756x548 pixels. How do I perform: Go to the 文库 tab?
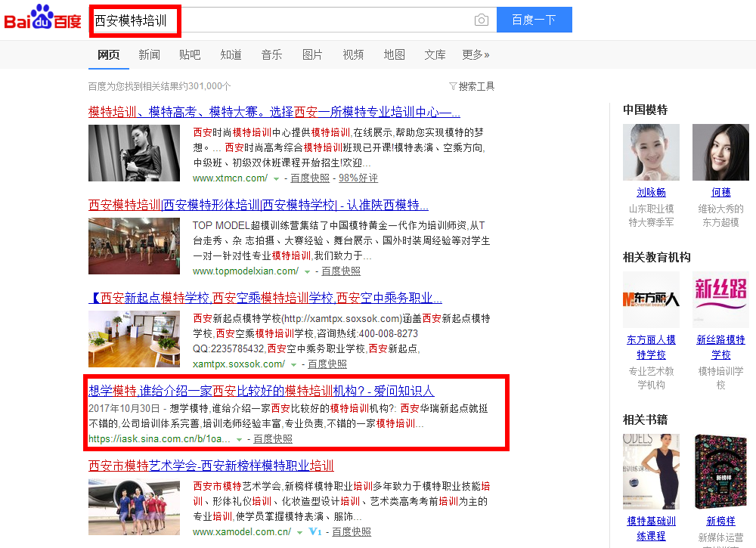pos(435,55)
